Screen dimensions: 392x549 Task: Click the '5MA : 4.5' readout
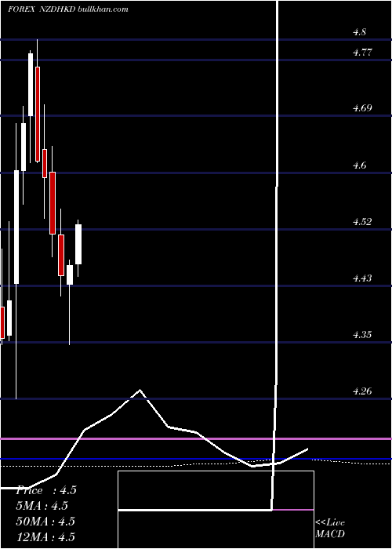click(42, 506)
